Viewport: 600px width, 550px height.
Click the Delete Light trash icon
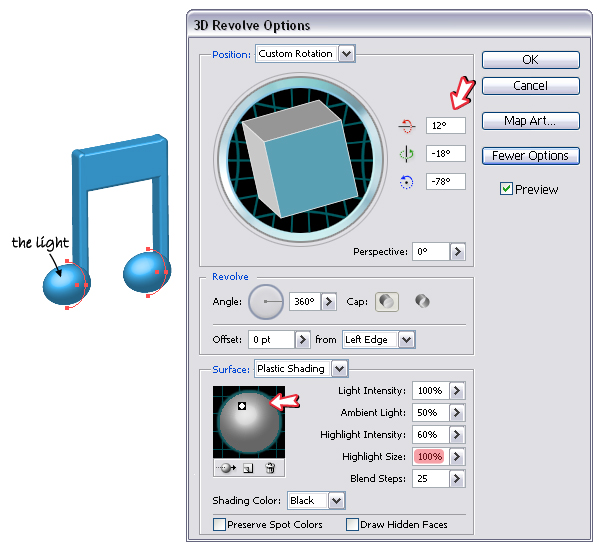tap(270, 468)
